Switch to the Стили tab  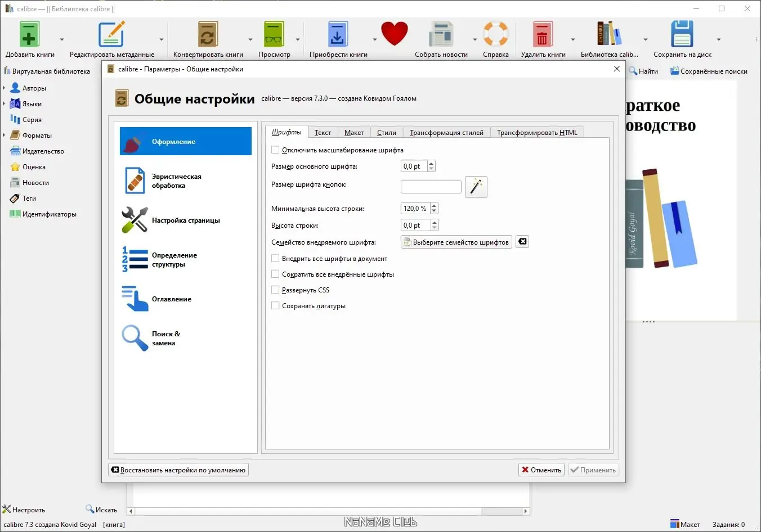387,133
